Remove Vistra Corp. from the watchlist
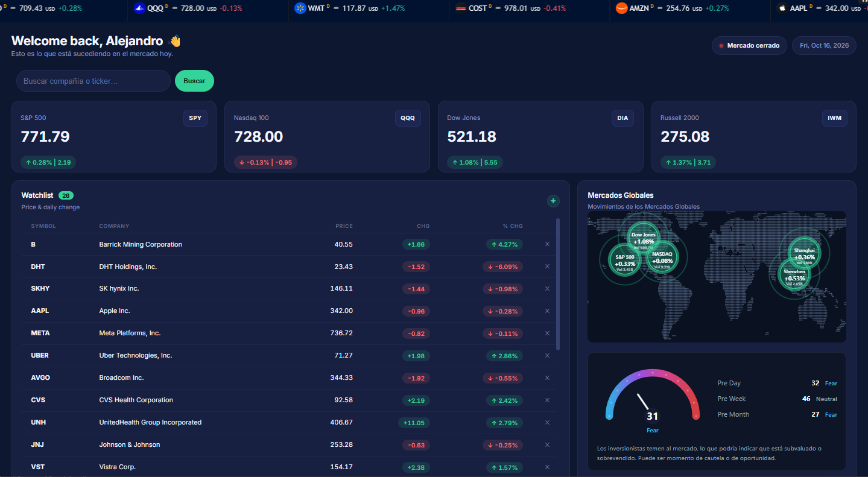The height and width of the screenshot is (477, 868). 547,467
